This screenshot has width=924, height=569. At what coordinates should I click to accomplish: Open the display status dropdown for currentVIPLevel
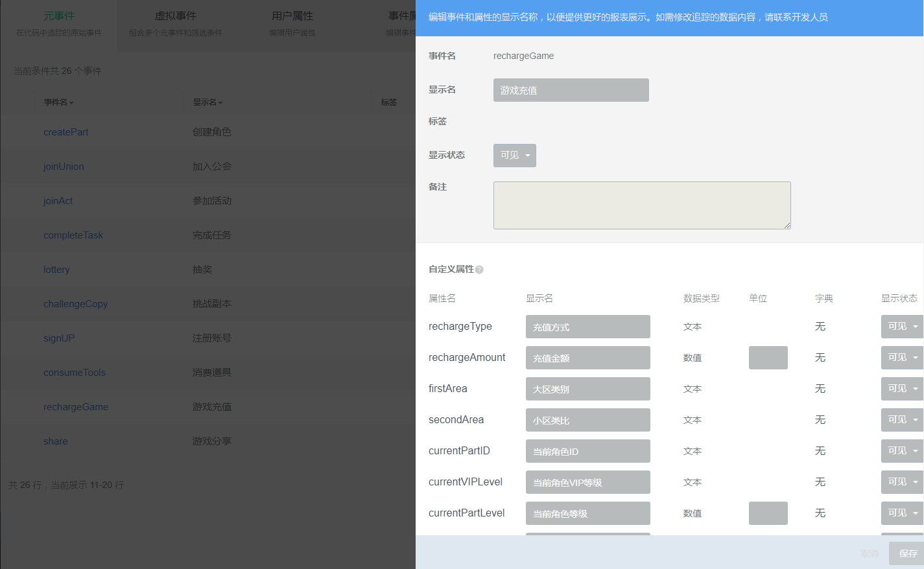902,482
